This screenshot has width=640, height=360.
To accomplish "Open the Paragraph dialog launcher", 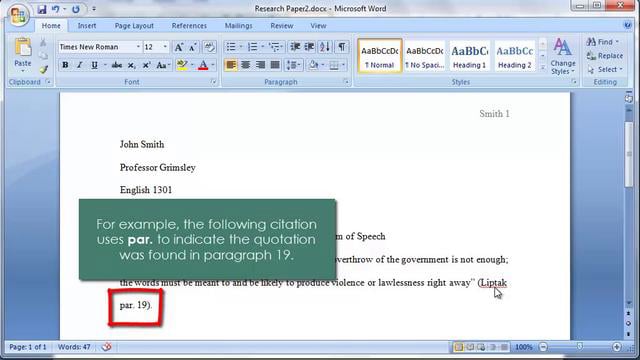I will click(346, 82).
